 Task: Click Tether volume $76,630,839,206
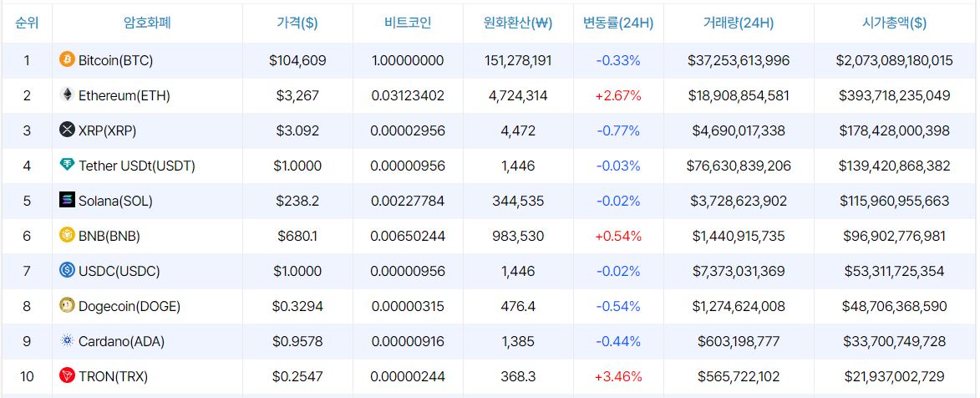pos(739,166)
